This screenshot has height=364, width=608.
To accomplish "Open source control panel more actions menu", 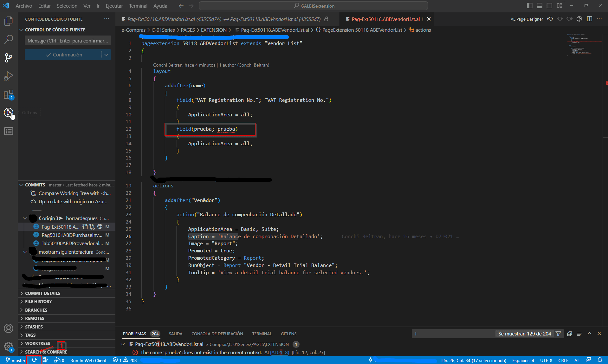I will click(x=107, y=19).
